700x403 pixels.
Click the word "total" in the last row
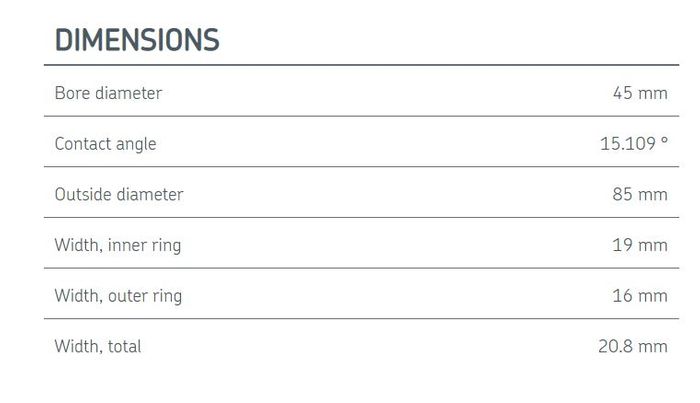(x=123, y=347)
